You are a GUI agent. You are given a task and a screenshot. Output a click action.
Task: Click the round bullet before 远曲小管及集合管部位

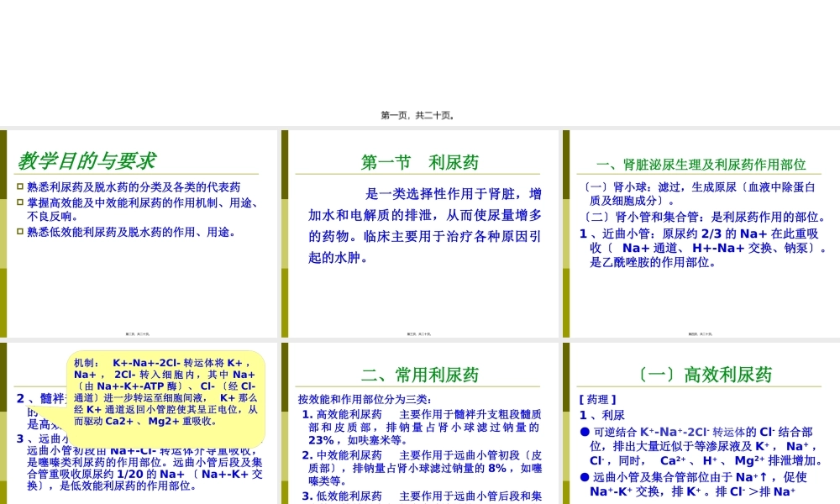click(x=585, y=477)
